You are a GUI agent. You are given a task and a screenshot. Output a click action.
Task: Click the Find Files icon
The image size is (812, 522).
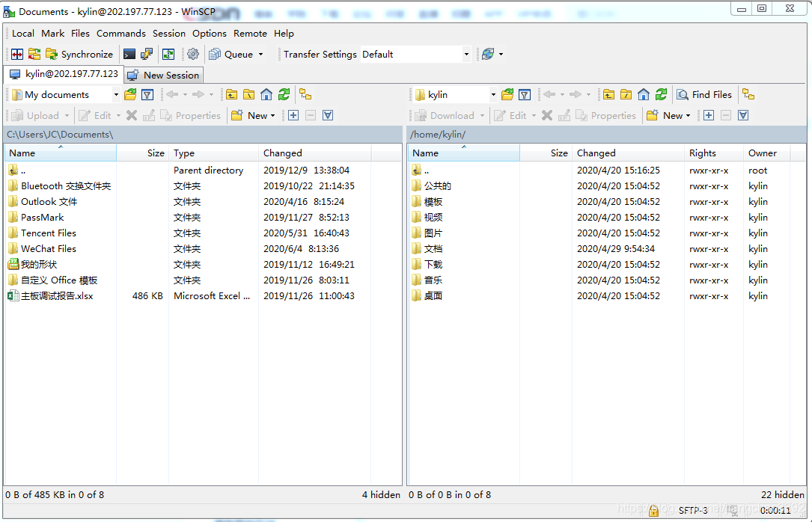(x=703, y=94)
